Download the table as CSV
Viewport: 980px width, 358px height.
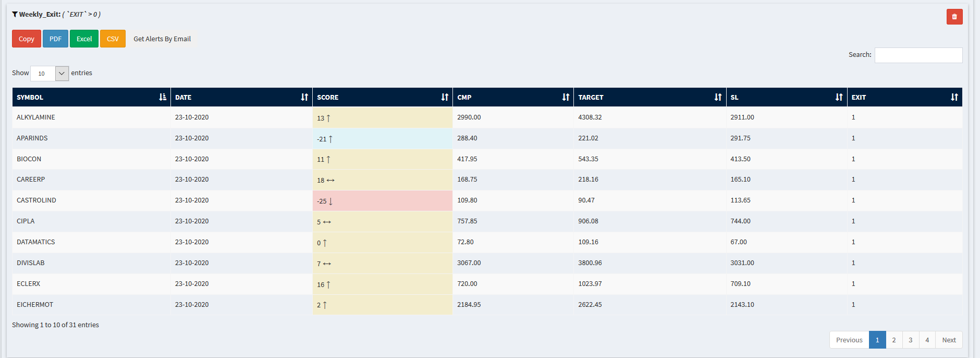coord(113,39)
